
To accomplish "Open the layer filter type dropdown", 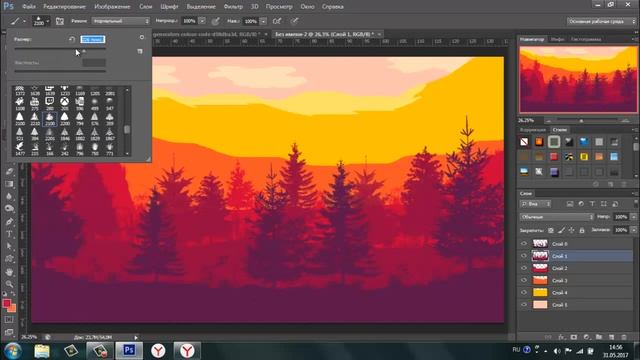I will click(536, 204).
